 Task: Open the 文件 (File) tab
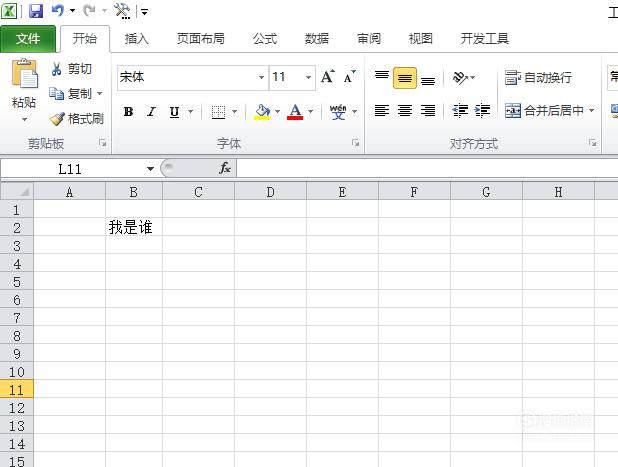click(28, 39)
